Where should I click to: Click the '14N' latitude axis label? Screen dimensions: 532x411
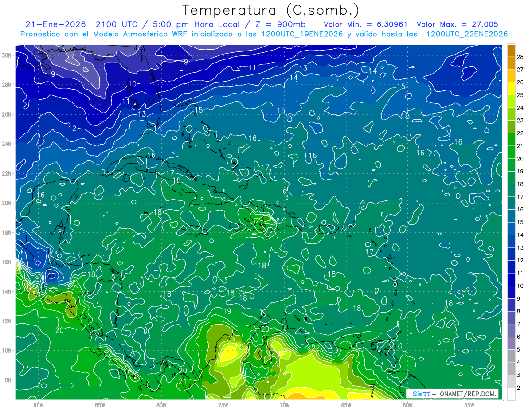coord(7,292)
